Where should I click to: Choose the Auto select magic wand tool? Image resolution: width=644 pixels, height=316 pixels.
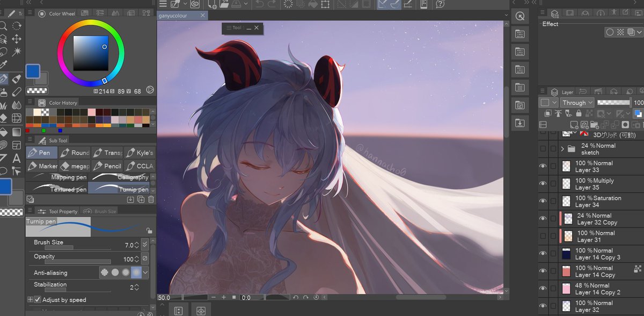pyautogui.click(x=17, y=52)
